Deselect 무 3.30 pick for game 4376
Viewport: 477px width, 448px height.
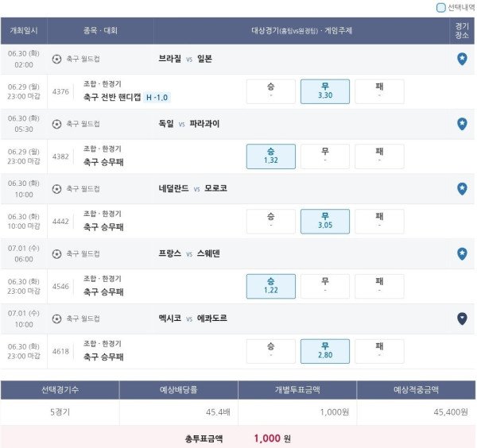(325, 91)
